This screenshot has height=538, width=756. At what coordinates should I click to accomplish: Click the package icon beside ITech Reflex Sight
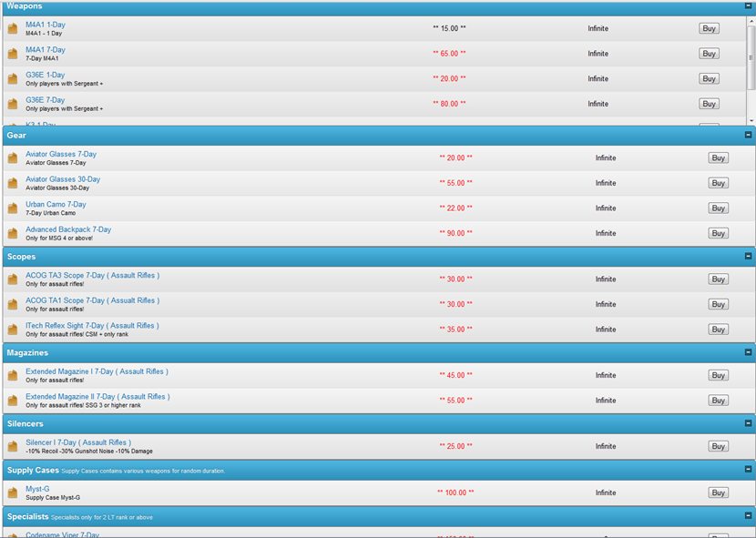(13, 330)
